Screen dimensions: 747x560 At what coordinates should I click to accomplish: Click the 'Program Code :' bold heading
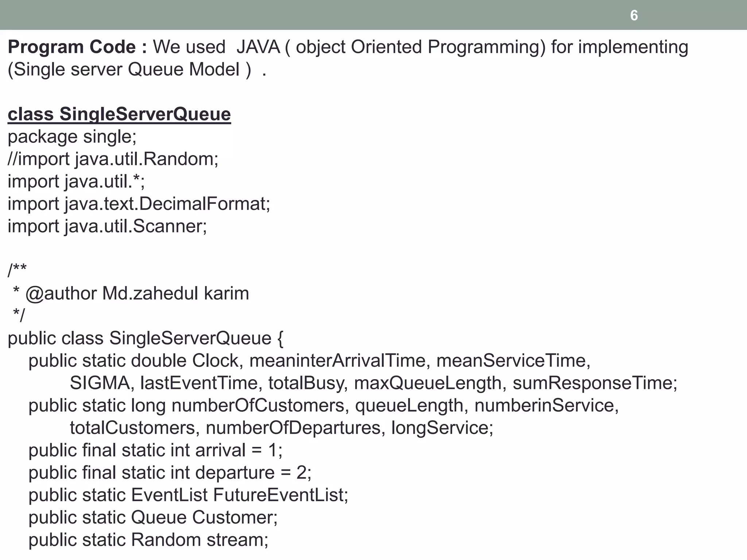[x=77, y=47]
